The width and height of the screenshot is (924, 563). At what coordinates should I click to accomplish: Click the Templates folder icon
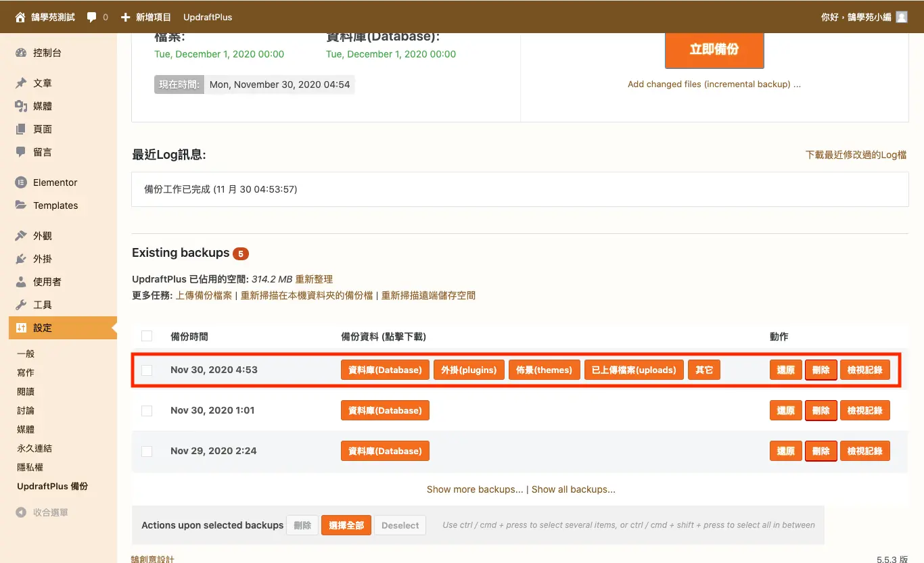tap(21, 205)
